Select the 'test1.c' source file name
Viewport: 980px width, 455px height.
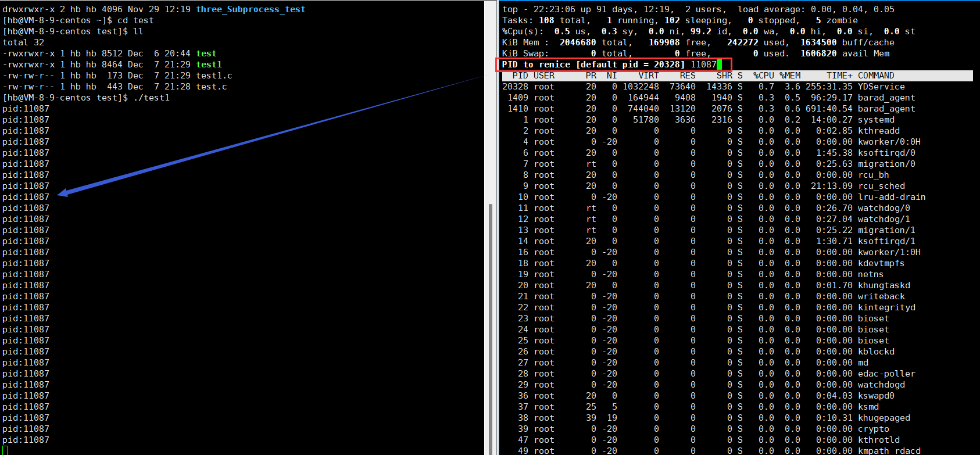pyautogui.click(x=214, y=76)
